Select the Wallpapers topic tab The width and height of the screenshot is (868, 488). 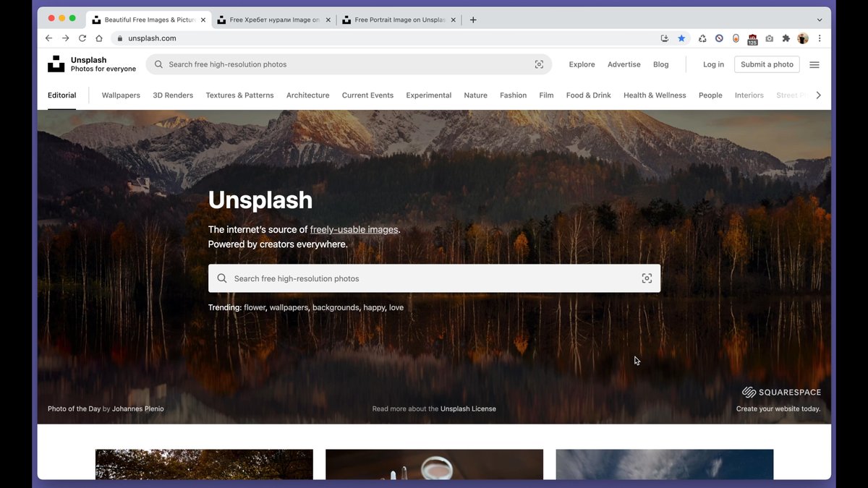coord(121,95)
